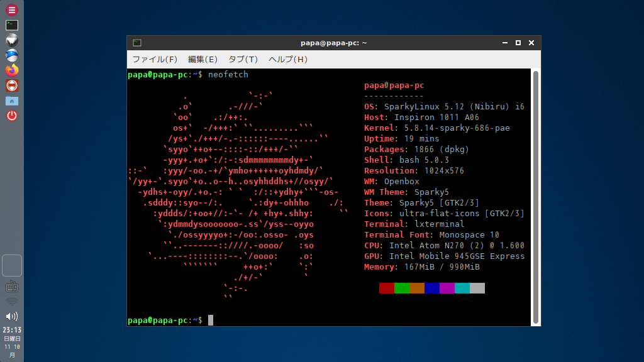This screenshot has width=644, height=362.
Task: Click the blue color block in neofetch
Action: tap(432, 288)
